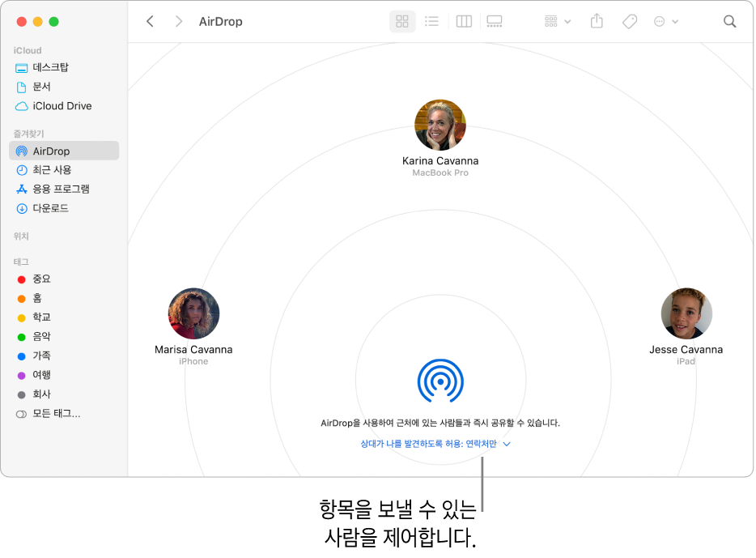Open iCloud Drive from the sidebar
The image size is (756, 558).
point(62,106)
